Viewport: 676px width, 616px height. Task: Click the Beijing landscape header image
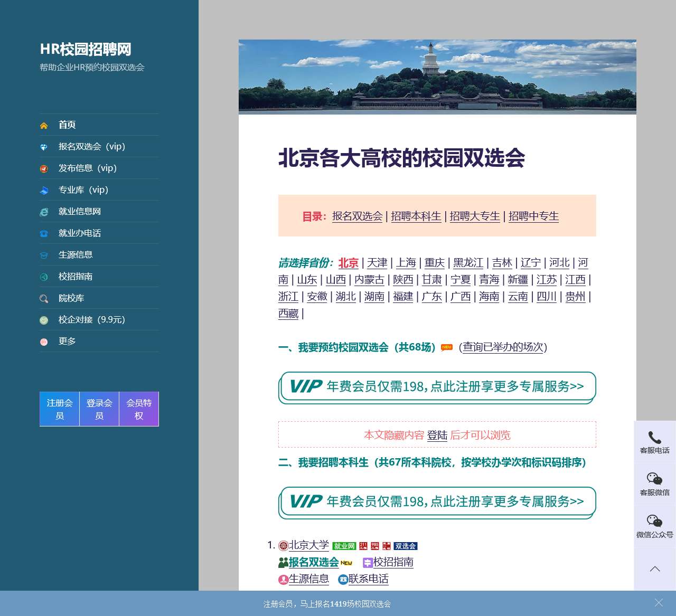point(437,77)
